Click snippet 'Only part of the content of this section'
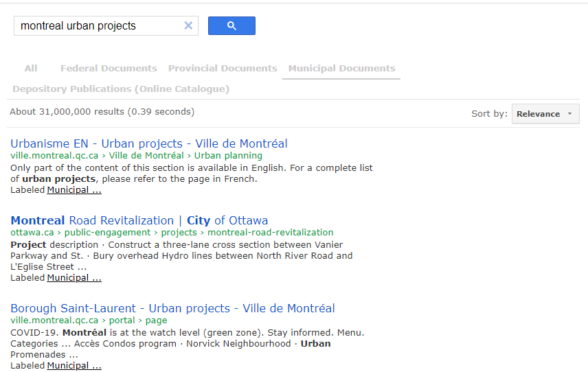This screenshot has height=372, width=588. pyautogui.click(x=192, y=174)
